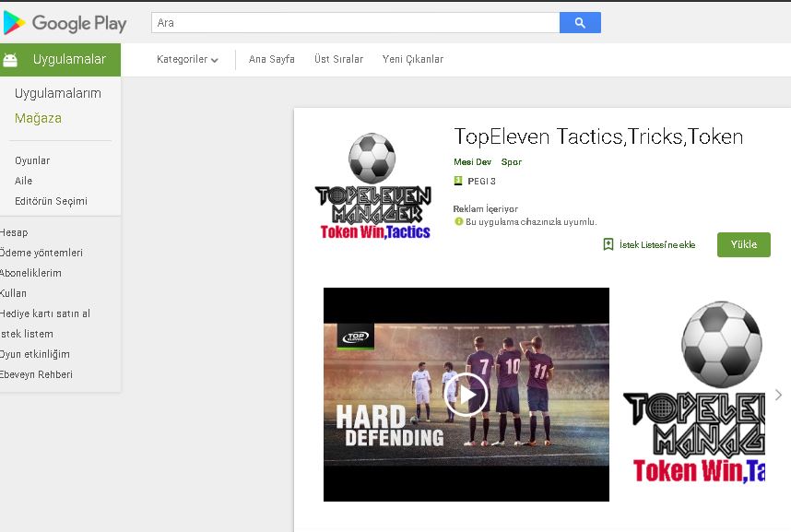Select Uygulamalar section header
791x532 pixels.
pos(60,60)
